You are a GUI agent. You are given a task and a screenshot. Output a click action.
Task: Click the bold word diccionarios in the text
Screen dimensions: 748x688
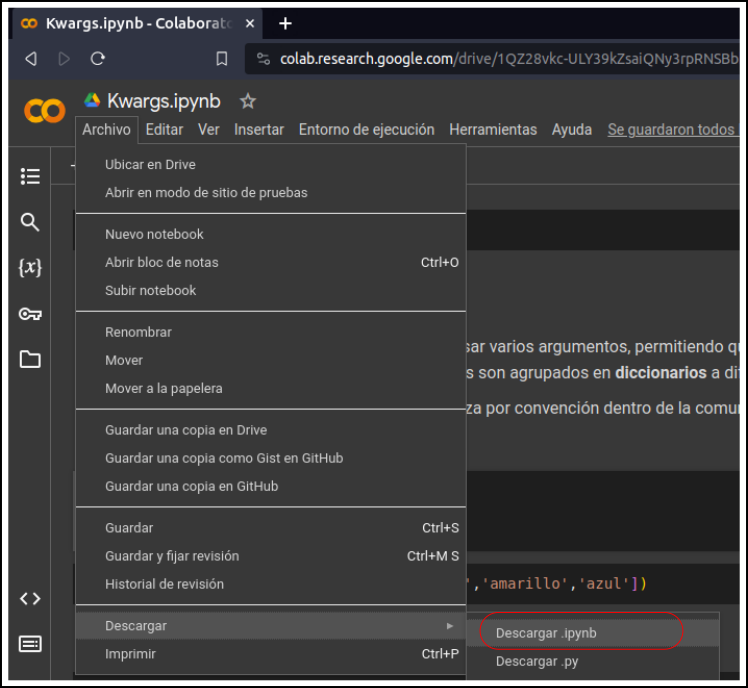point(661,373)
